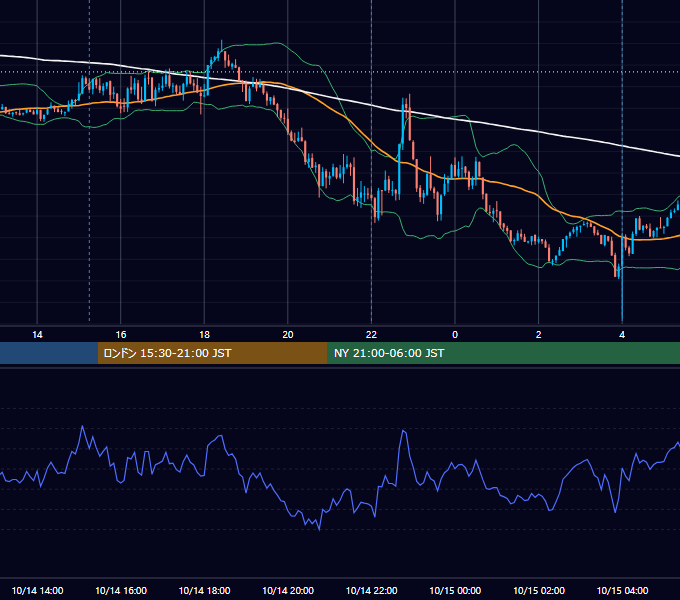The width and height of the screenshot is (680, 600).
Task: Click the "10/14 20:00" date label
Action: click(288, 590)
